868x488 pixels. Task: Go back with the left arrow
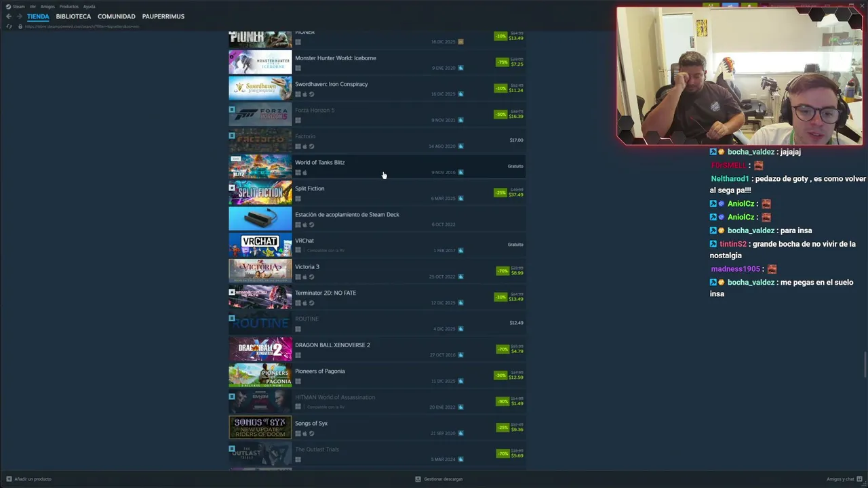tap(9, 16)
